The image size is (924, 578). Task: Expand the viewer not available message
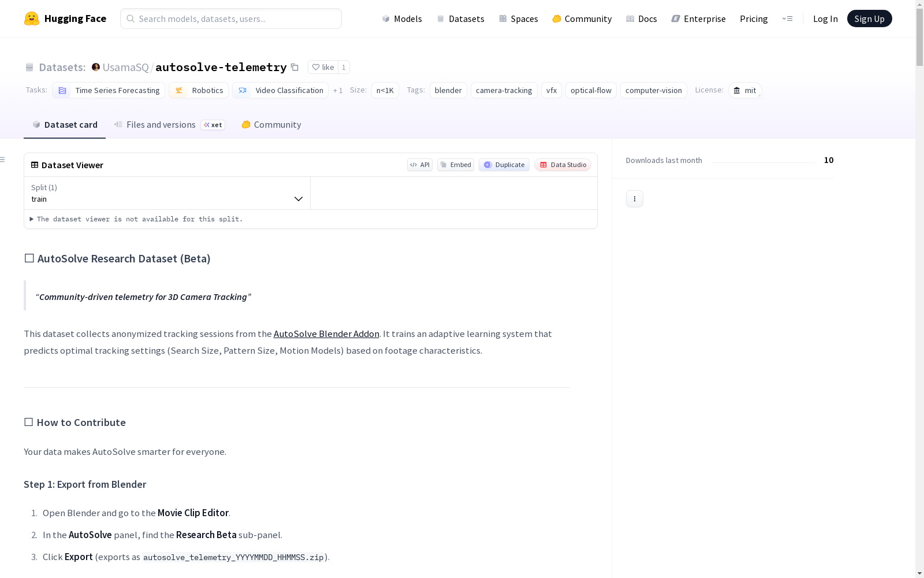(x=136, y=219)
